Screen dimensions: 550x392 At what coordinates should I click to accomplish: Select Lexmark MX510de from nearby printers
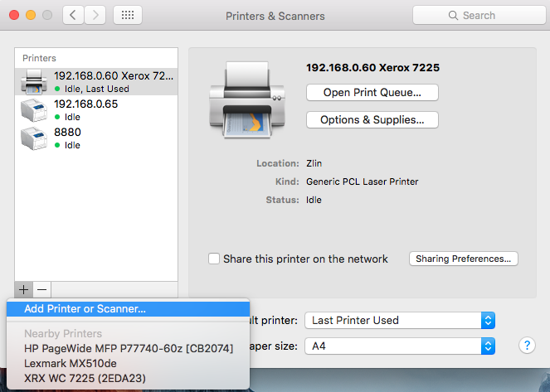(x=71, y=362)
